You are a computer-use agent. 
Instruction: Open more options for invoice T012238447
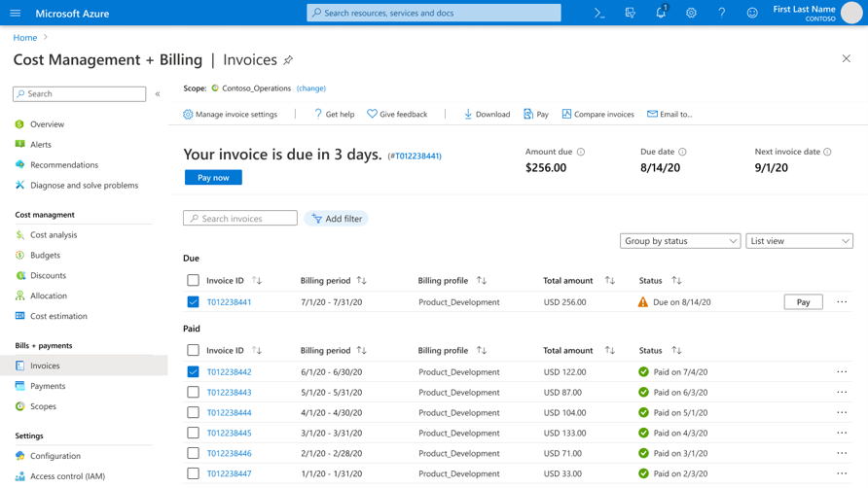coord(842,473)
